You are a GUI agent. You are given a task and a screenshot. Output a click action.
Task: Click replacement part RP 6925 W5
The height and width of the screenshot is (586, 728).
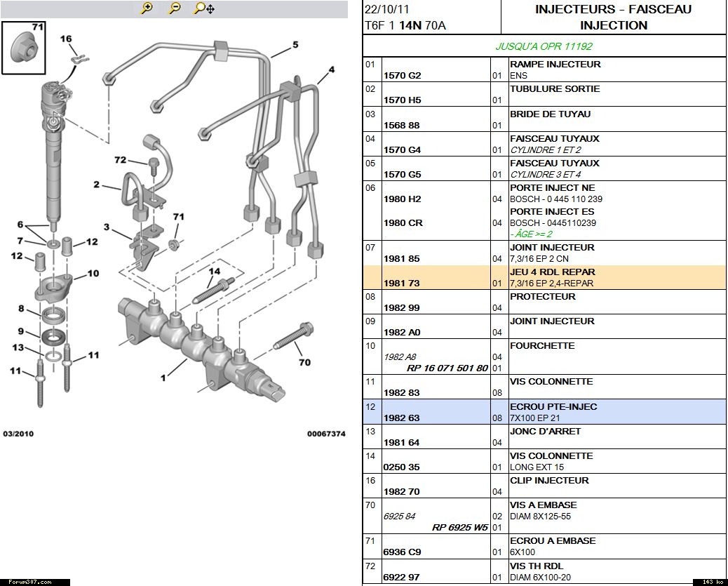459,528
